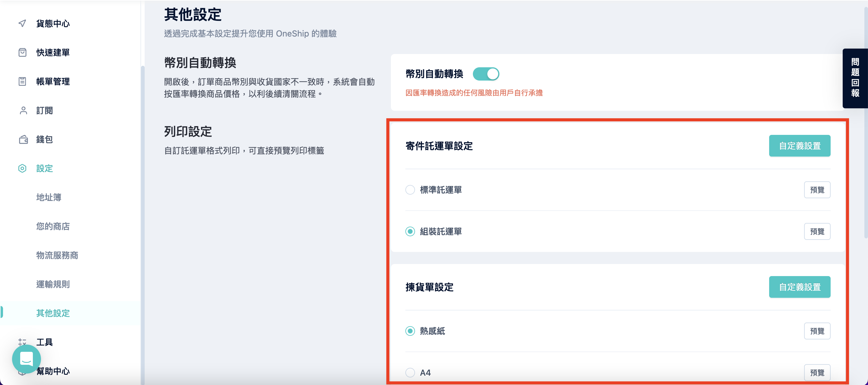Select 訂閱 in the sidebar
The width and height of the screenshot is (868, 385).
click(45, 110)
